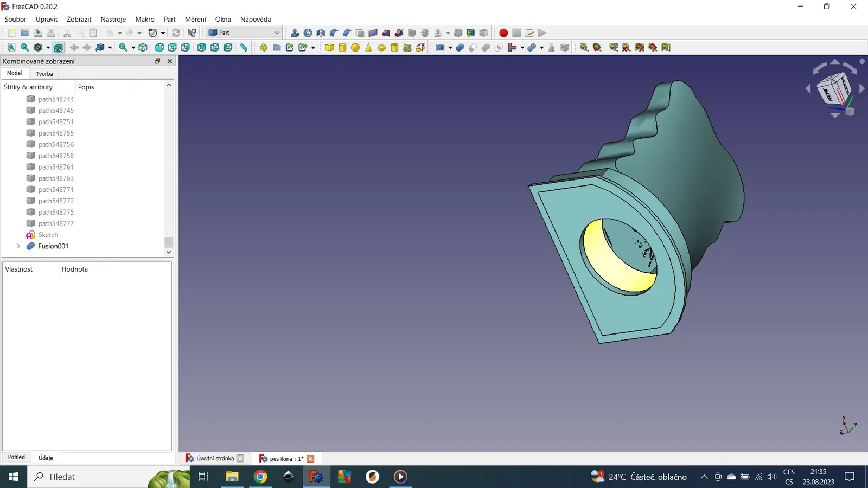Screen dimensions: 868x488
Task: Click the What's This help cursor icon
Action: (192, 33)
